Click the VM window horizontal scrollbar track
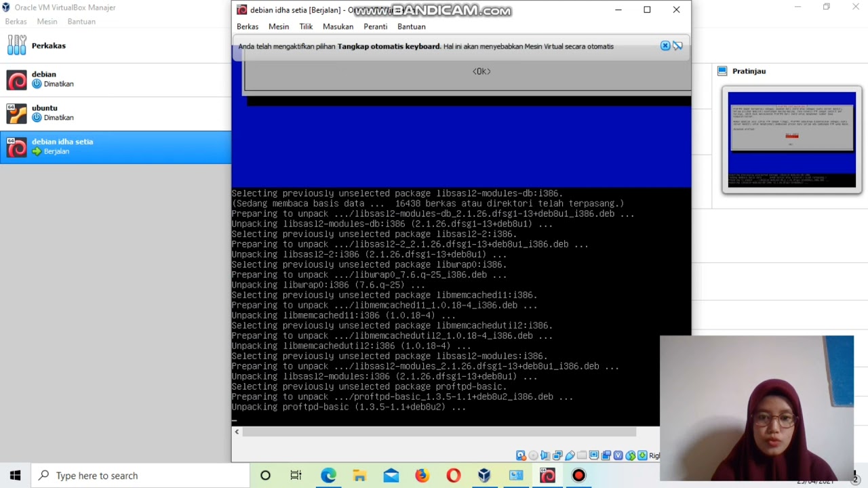868x488 pixels. (x=441, y=432)
